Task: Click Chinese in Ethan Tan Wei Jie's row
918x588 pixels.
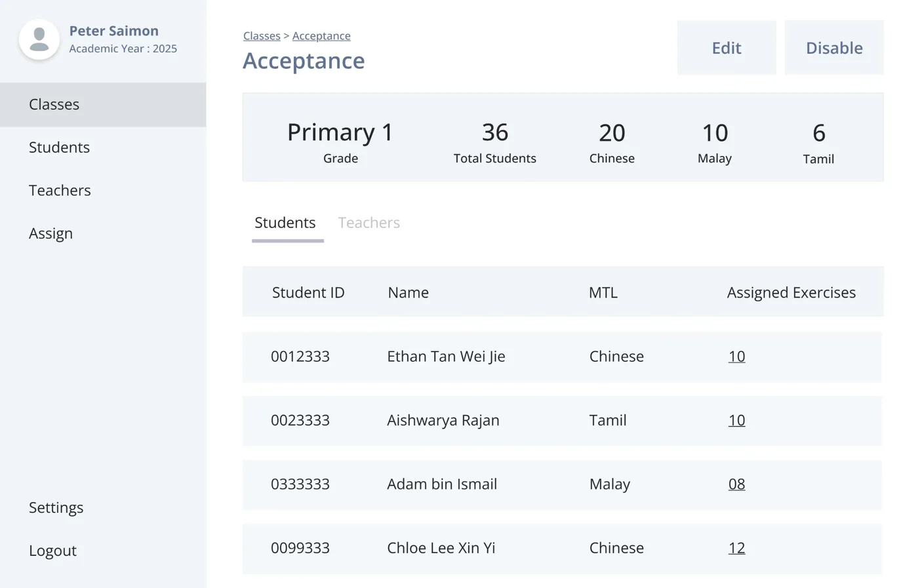Action: 616,357
